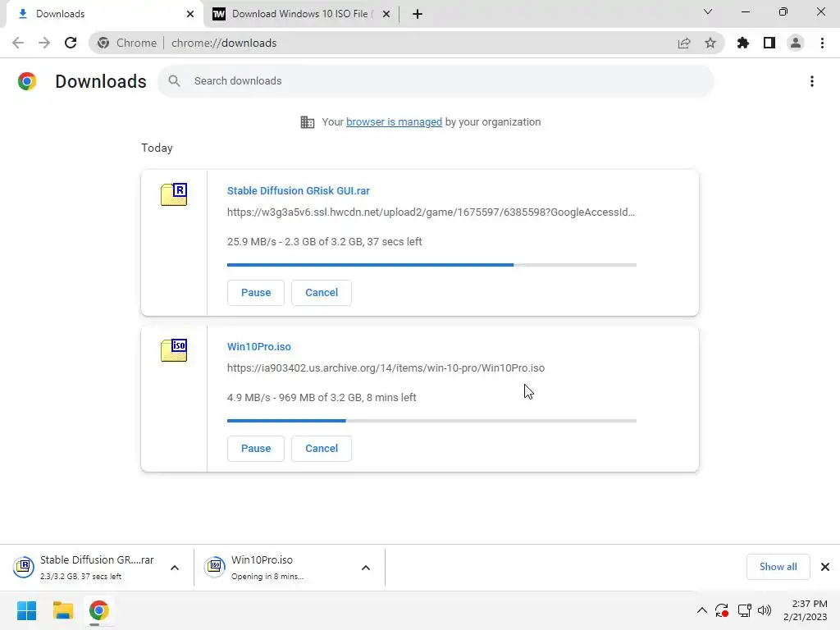The width and height of the screenshot is (840, 630).
Task: Open the browser is managed link
Action: click(394, 122)
